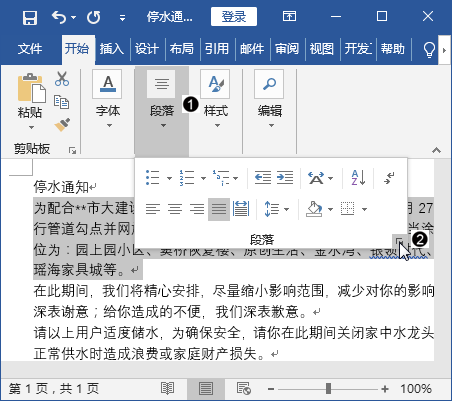The image size is (452, 401).
Task: Click Increase Indent icon
Action: [285, 178]
